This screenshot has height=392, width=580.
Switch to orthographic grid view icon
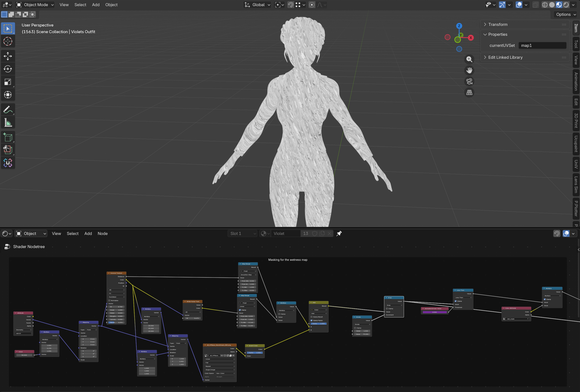tap(469, 93)
